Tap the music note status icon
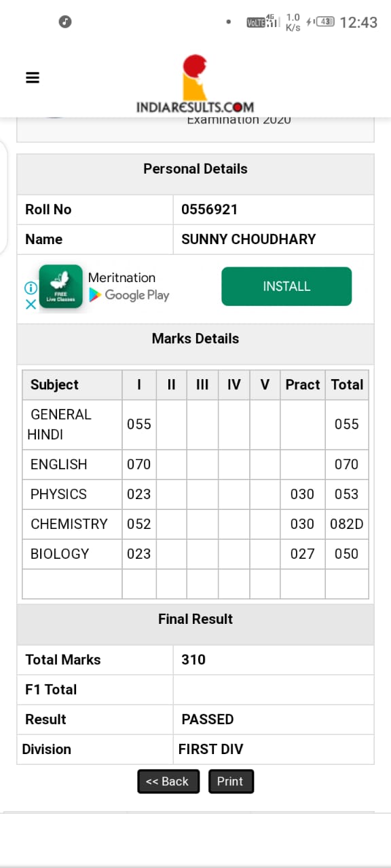This screenshot has height=868, width=391. tap(65, 22)
